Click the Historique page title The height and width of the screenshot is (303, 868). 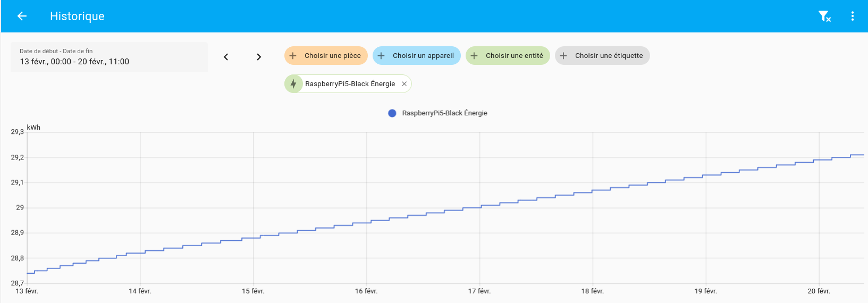(77, 16)
